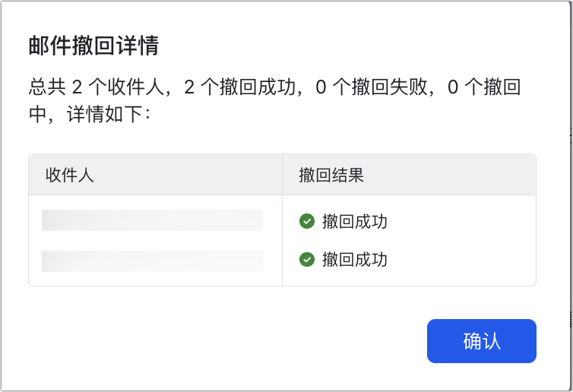Click the 中 character starting the second summary line

tap(38, 115)
